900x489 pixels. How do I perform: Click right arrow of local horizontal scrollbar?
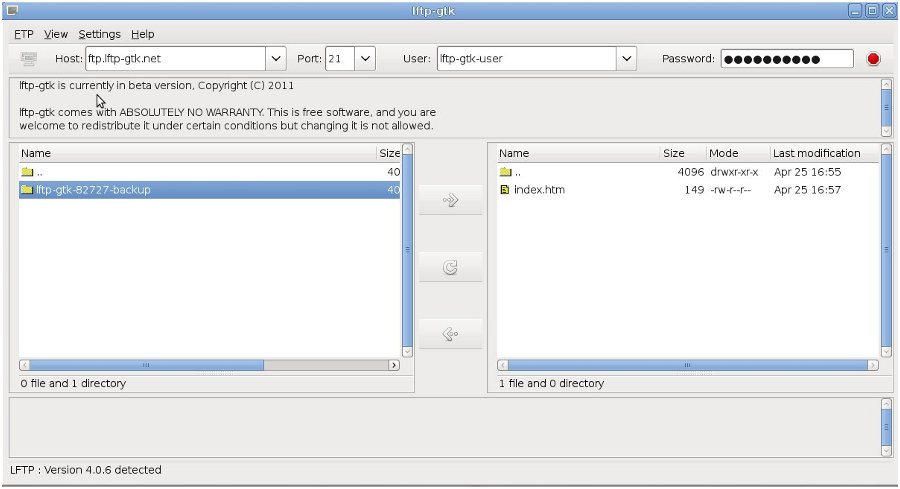(x=394, y=365)
